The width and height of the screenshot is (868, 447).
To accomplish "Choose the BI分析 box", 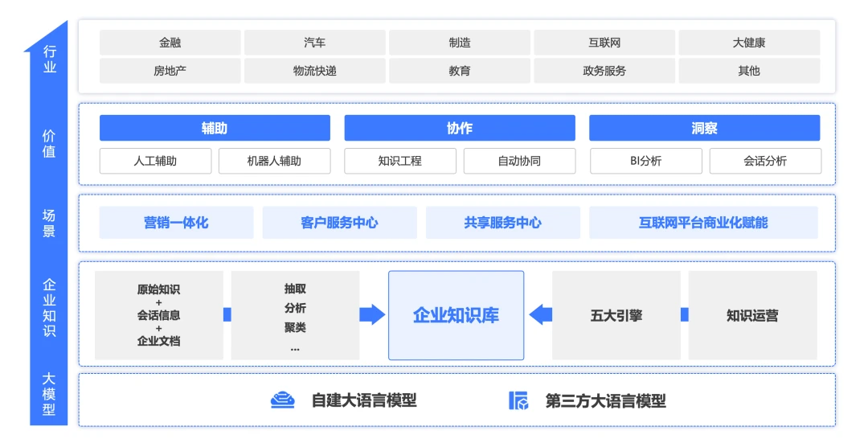I will point(646,161).
